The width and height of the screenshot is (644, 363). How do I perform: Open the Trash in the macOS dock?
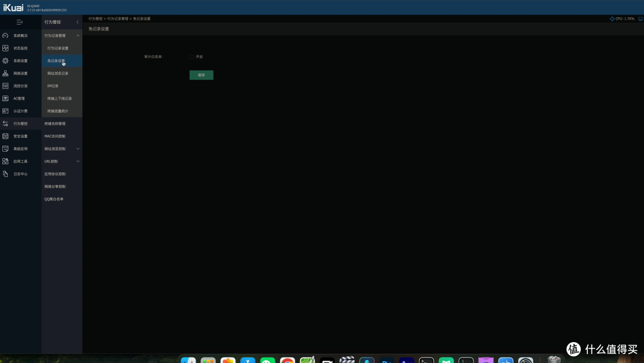click(x=554, y=360)
